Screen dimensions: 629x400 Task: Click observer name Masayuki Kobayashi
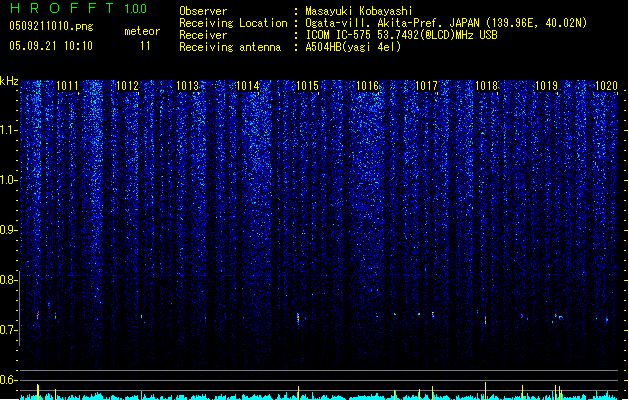pos(359,11)
